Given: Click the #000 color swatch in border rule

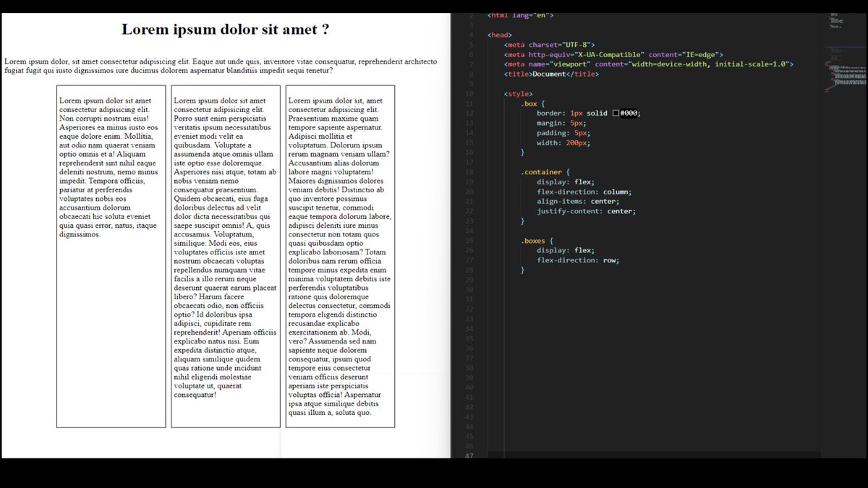Looking at the screenshot, I should [616, 113].
